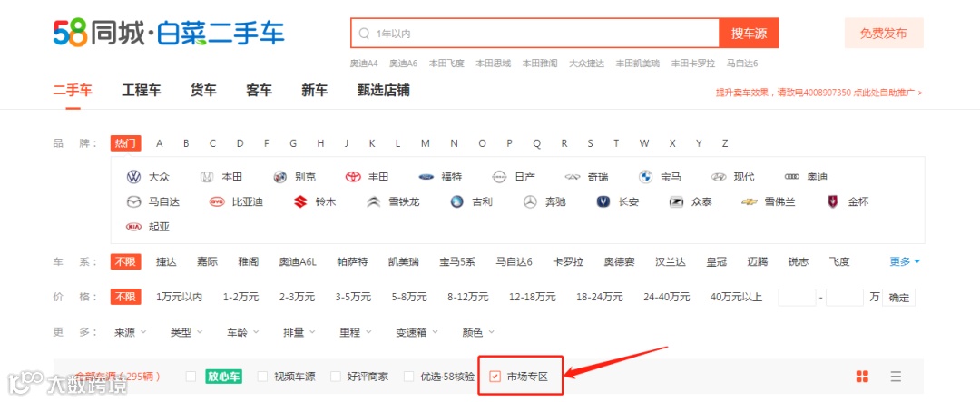Select brand letter B filter

[186, 143]
